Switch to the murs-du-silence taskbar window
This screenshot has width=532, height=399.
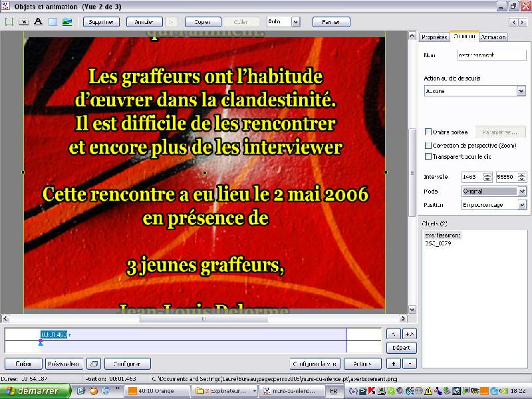tap(292, 391)
